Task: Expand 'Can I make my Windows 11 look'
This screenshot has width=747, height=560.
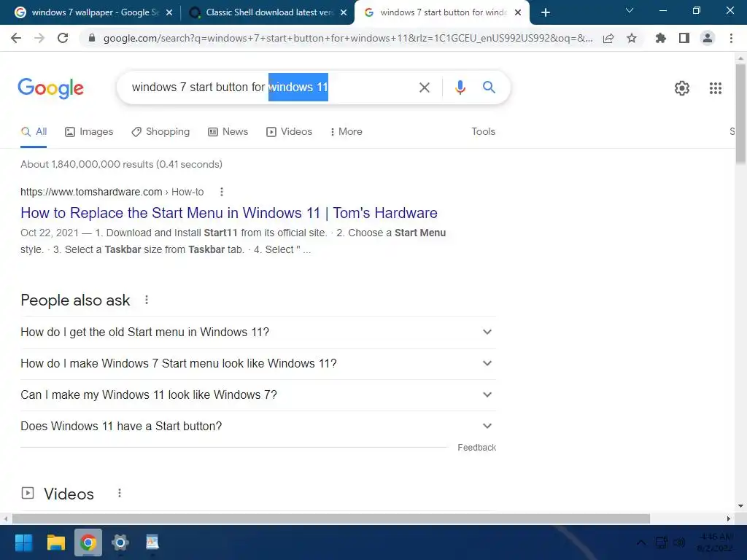Action: pyautogui.click(x=258, y=394)
